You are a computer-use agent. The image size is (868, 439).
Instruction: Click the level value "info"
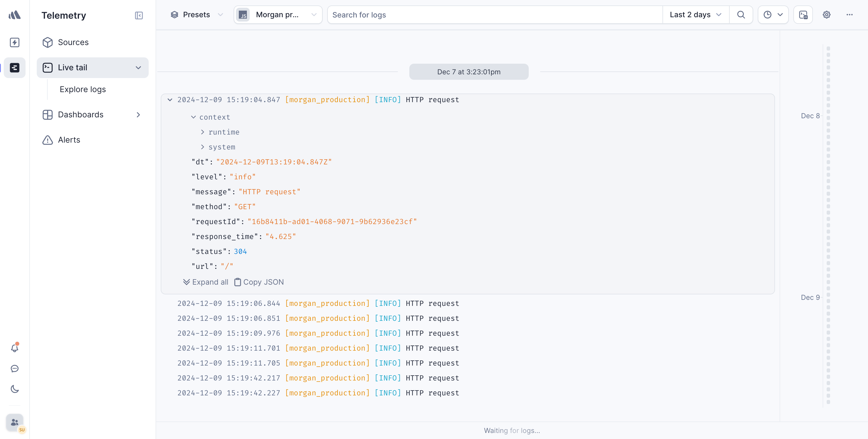pyautogui.click(x=243, y=177)
